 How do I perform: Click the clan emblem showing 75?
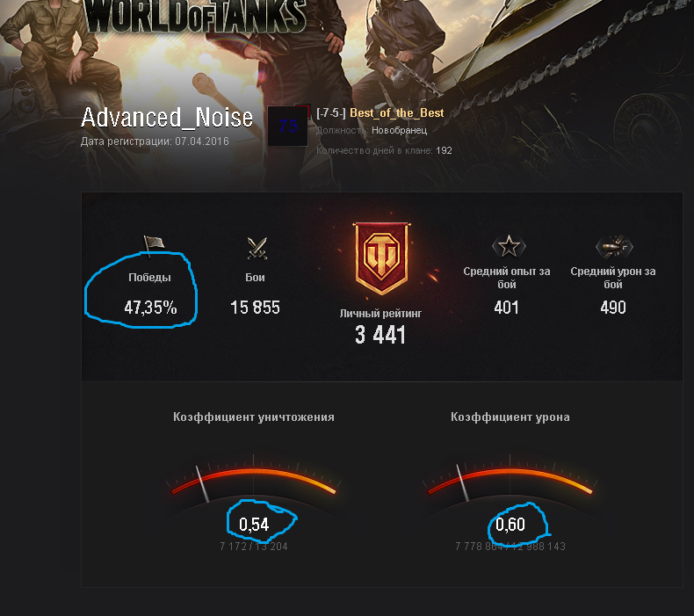tap(287, 127)
